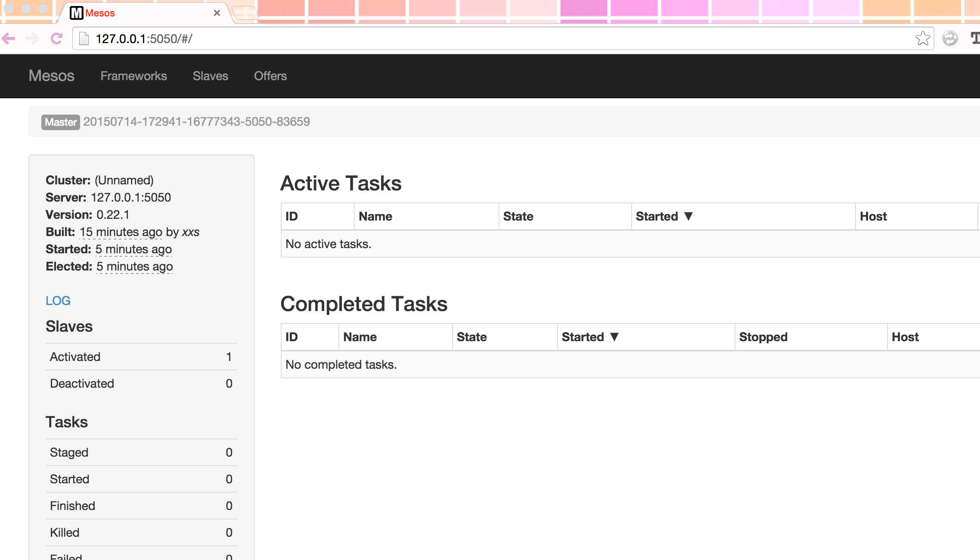Open the Frameworks page
Image resolution: width=980 pixels, height=560 pixels.
133,76
